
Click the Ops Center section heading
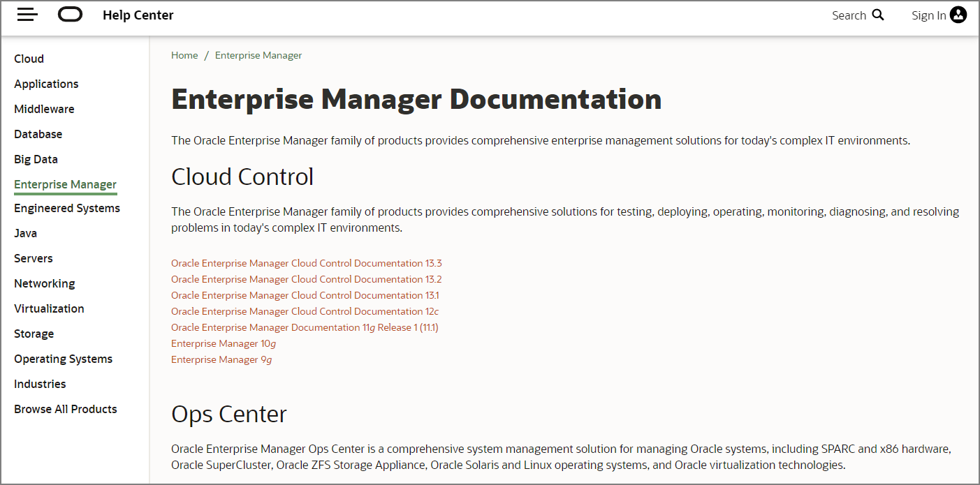click(x=229, y=414)
